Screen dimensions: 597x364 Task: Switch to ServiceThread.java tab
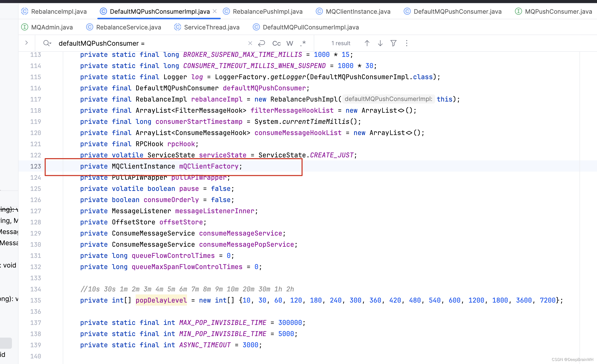207,27
